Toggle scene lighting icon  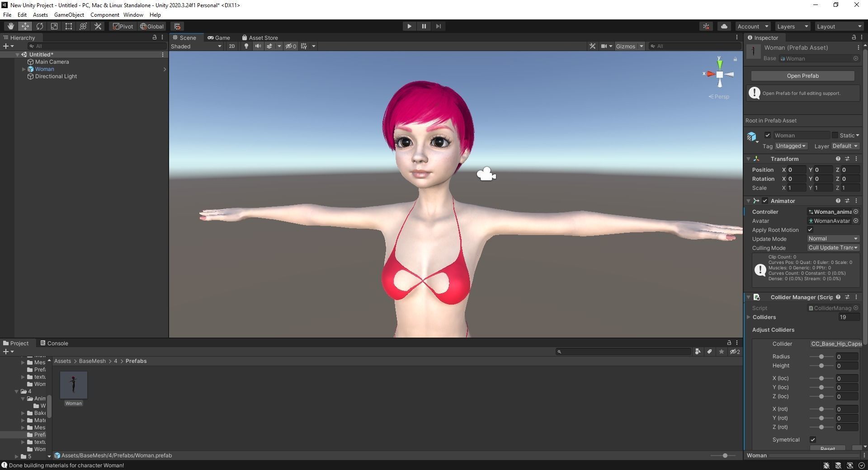(x=246, y=46)
